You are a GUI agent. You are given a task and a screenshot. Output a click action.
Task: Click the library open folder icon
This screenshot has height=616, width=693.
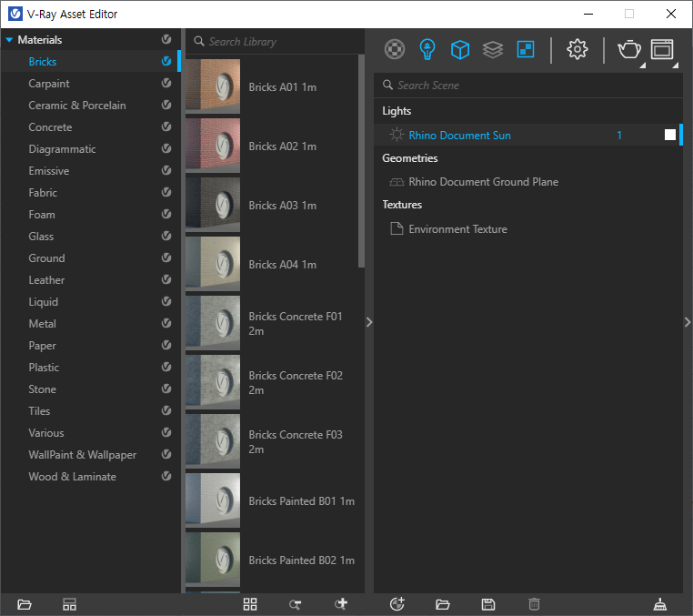(x=25, y=604)
